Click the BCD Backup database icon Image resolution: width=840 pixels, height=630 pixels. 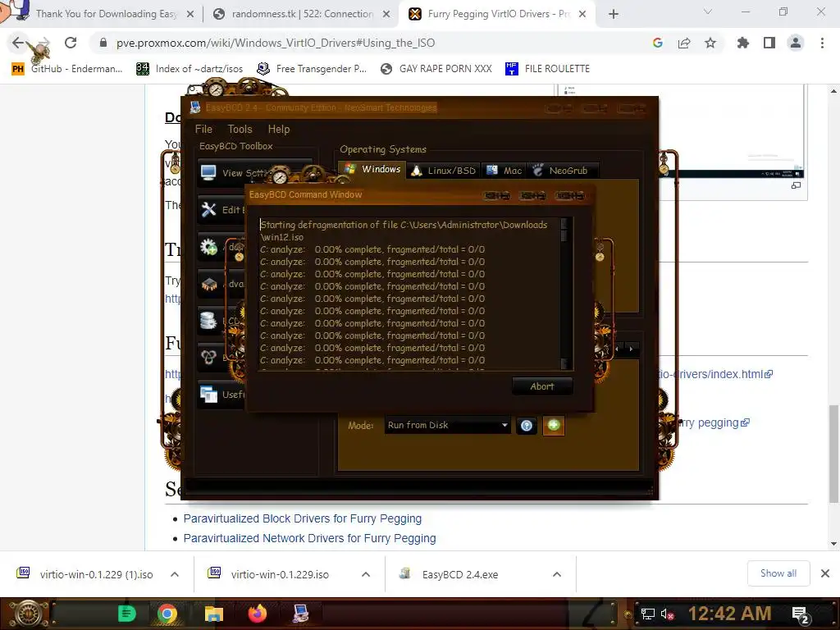coord(208,321)
